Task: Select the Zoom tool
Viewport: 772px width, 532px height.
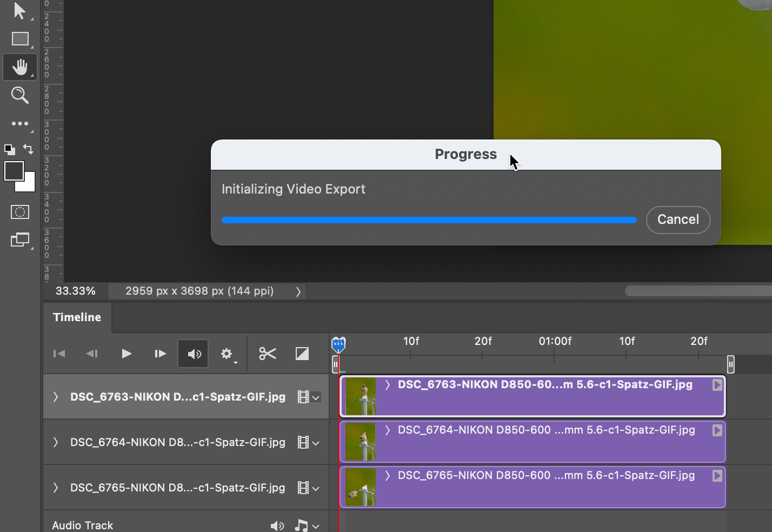Action: tap(19, 95)
